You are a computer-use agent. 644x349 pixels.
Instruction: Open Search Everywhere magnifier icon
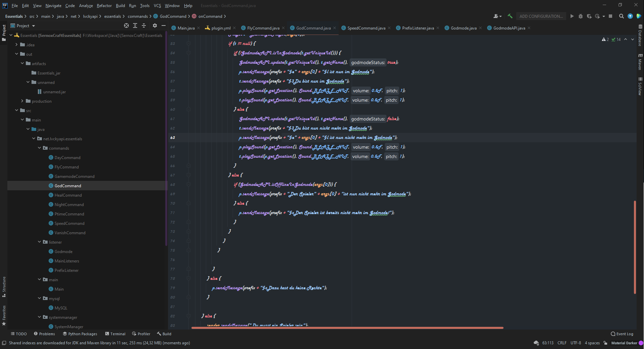pyautogui.click(x=621, y=16)
